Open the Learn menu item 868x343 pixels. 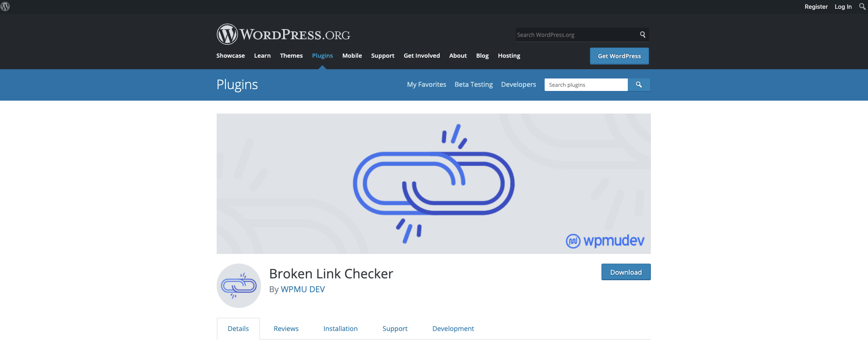point(262,55)
